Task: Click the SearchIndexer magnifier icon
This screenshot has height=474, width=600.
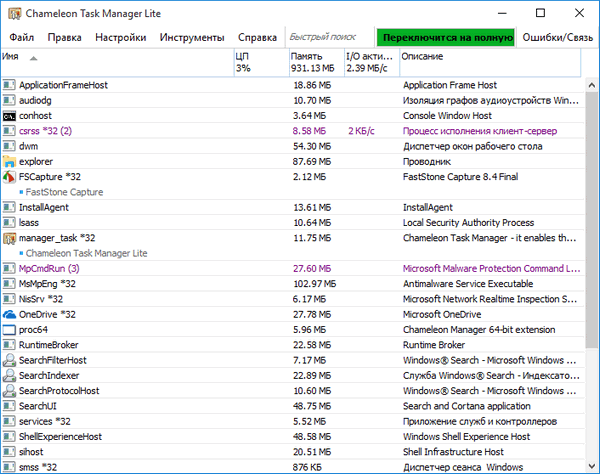Action: point(9,376)
